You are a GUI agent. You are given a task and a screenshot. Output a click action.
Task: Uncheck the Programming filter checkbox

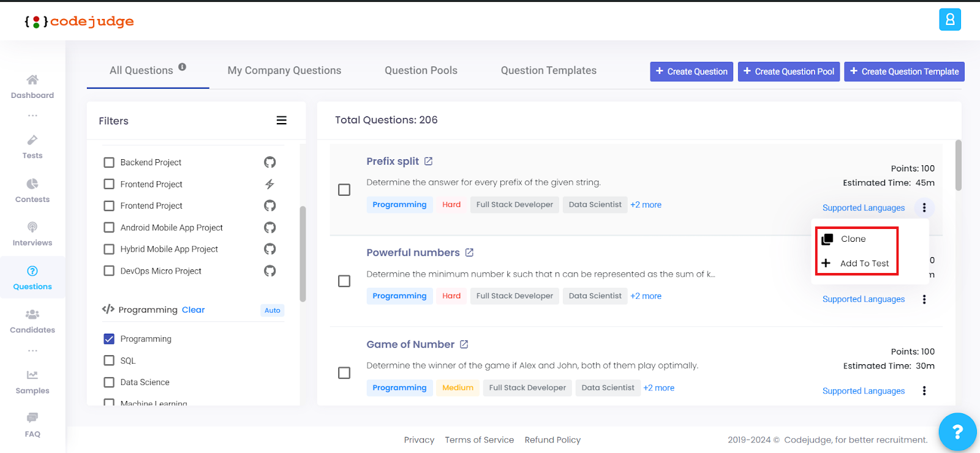[109, 339]
